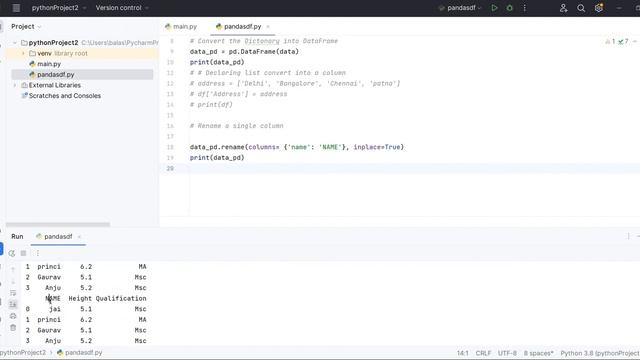Viewport: 640px width, 360px height.
Task: Expand the venv folder
Action: click(x=23, y=53)
